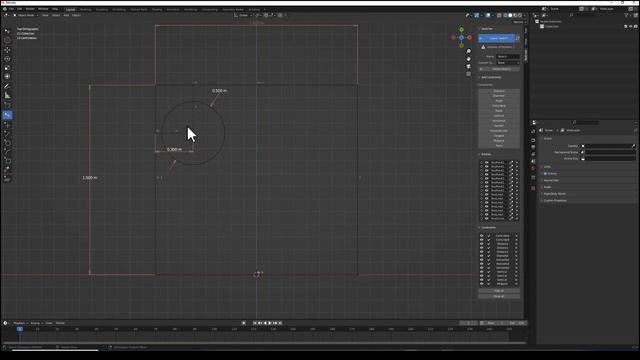The image size is (640, 360).
Task: Jump to timeline end frame button
Action: point(280,323)
